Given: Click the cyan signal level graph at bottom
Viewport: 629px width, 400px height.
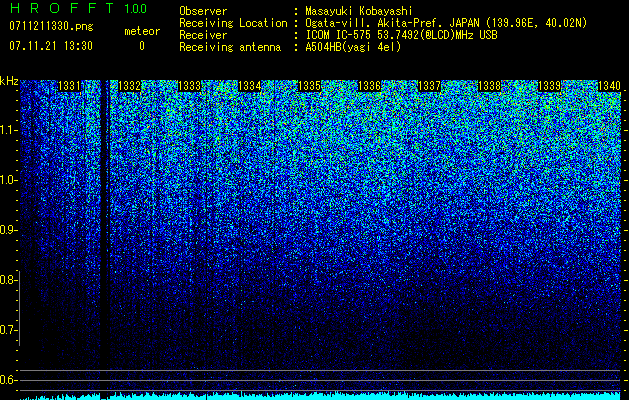Looking at the screenshot, I should point(320,396).
